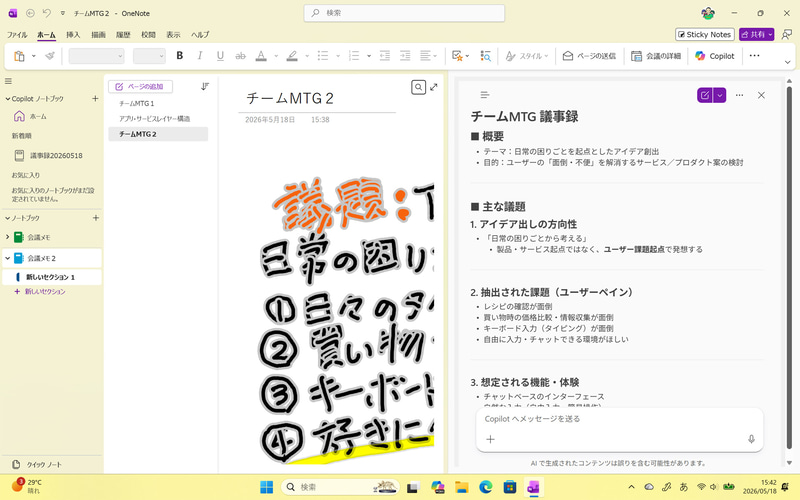Click the Copilot microphone icon
The height and width of the screenshot is (500, 800).
click(x=751, y=439)
